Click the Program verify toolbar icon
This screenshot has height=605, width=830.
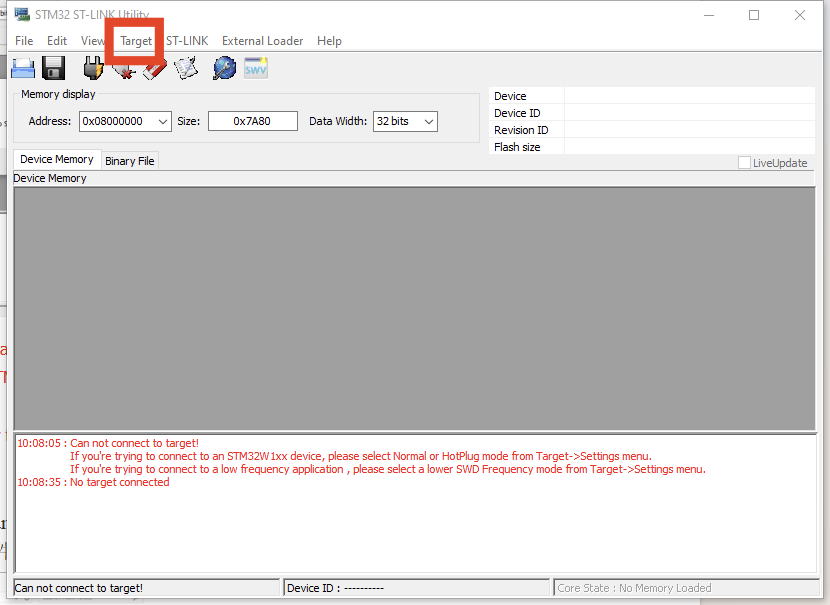pyautogui.click(x=186, y=68)
